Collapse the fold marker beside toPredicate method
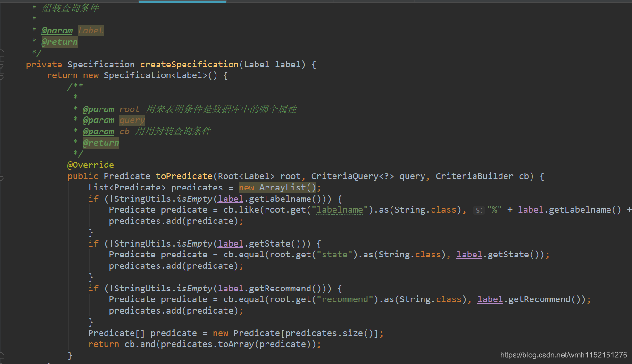This screenshot has width=632, height=364. (2, 177)
